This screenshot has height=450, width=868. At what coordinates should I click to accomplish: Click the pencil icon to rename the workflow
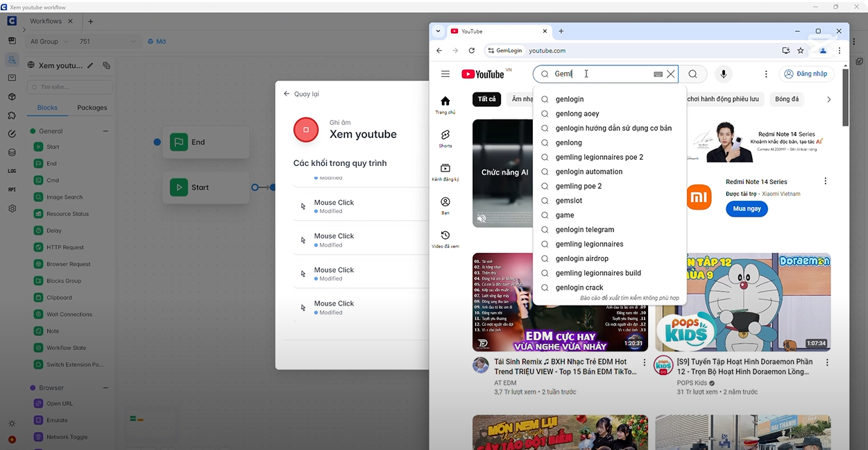[x=91, y=65]
